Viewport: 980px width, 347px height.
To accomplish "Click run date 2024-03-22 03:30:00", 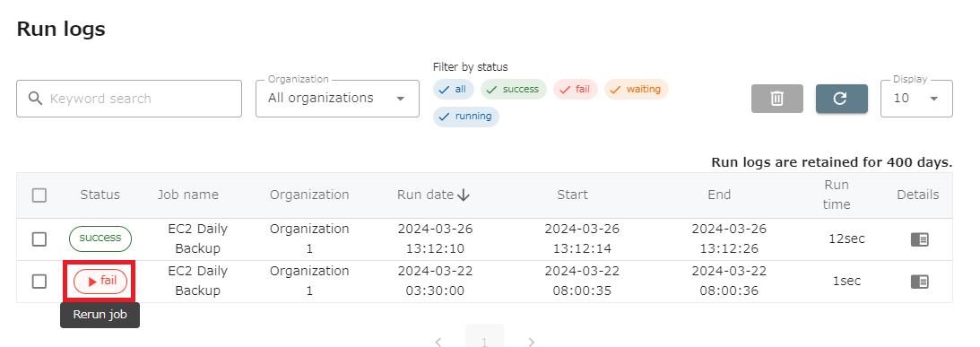I will 435,282.
